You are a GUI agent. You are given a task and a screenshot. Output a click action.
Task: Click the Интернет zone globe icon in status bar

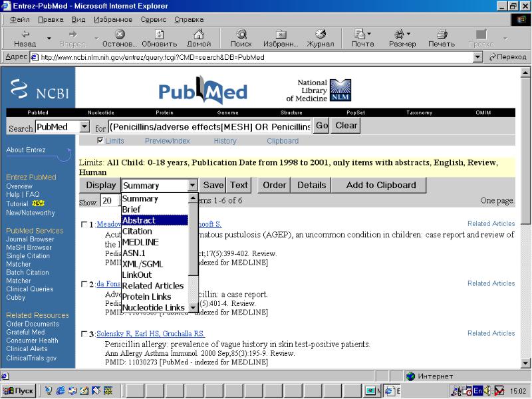pyautogui.click(x=410, y=376)
